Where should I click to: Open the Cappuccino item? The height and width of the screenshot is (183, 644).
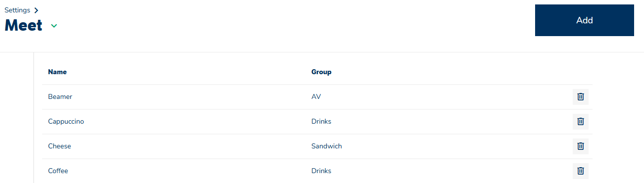(66, 122)
